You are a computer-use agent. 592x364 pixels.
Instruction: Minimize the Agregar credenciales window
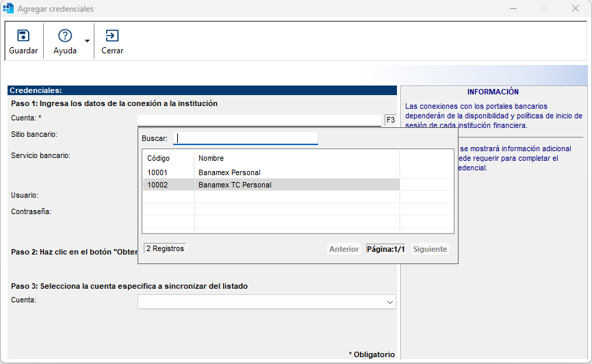pos(513,9)
